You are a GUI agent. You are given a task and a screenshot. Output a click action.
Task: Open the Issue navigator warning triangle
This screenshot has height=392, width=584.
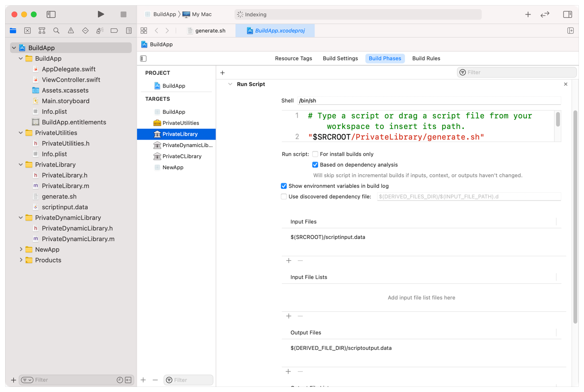[70, 30]
